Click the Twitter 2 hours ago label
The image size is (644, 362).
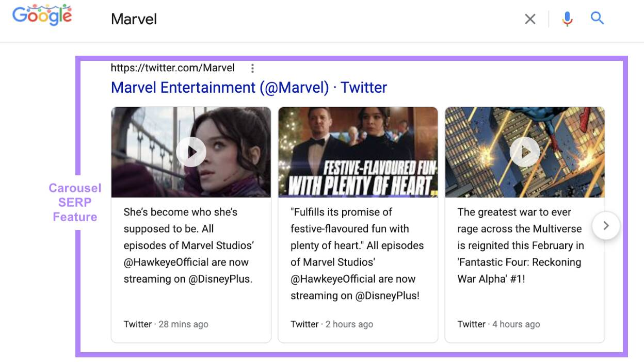coord(333,324)
